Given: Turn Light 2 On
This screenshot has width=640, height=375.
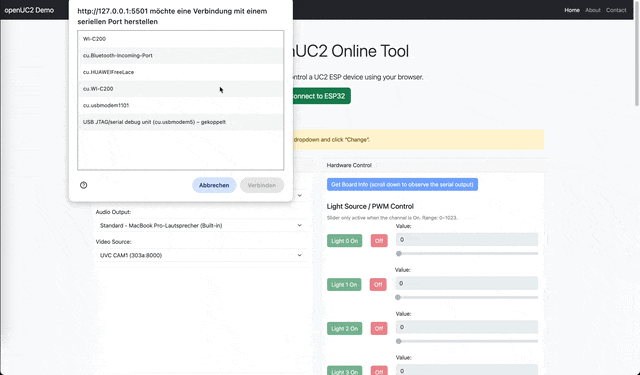Looking at the screenshot, I should coord(344,328).
